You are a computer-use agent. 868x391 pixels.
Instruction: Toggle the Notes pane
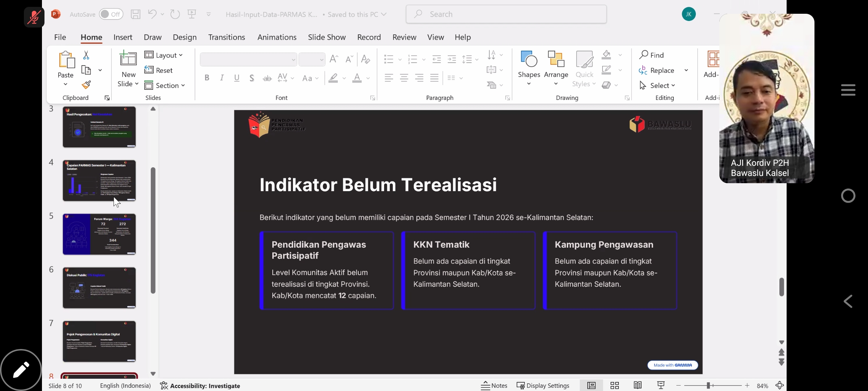494,386
